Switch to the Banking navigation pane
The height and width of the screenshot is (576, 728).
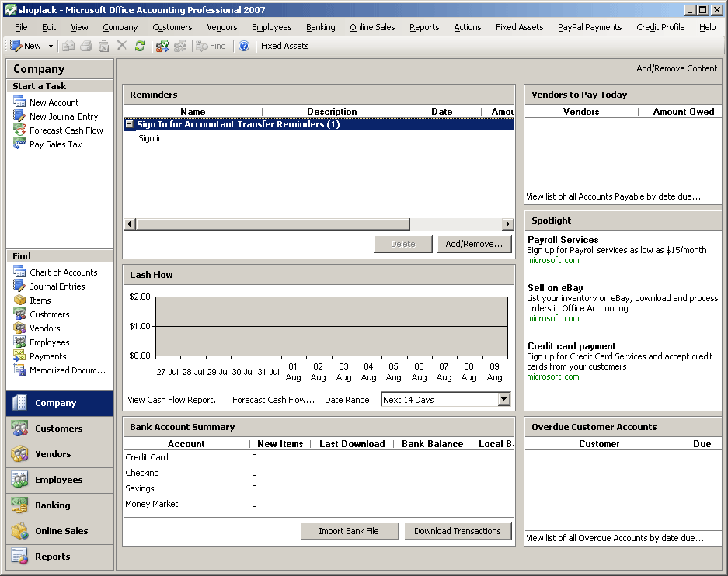60,505
